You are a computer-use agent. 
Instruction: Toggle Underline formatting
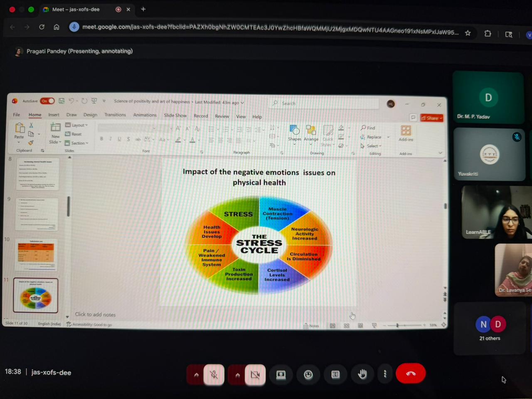[120, 139]
